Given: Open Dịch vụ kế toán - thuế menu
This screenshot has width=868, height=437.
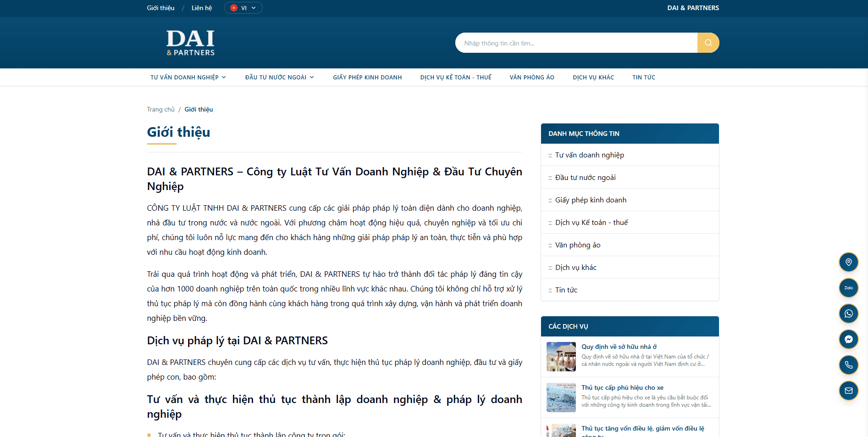Looking at the screenshot, I should click(x=456, y=77).
